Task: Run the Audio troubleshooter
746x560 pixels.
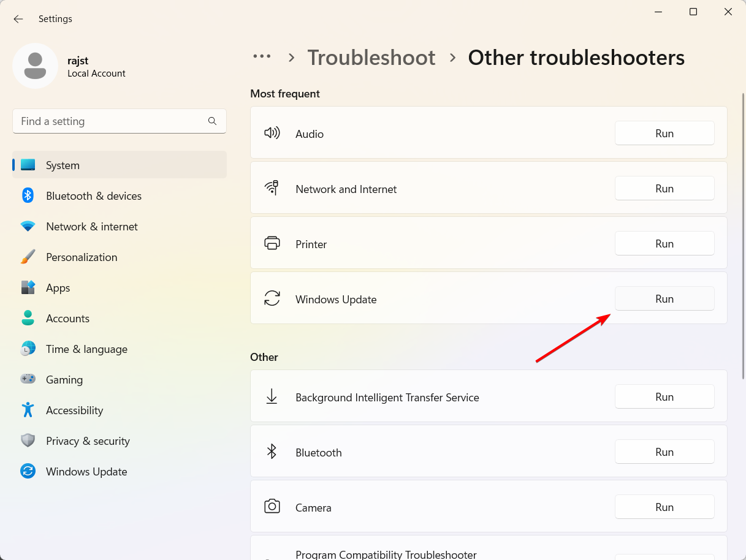Action: pyautogui.click(x=664, y=133)
